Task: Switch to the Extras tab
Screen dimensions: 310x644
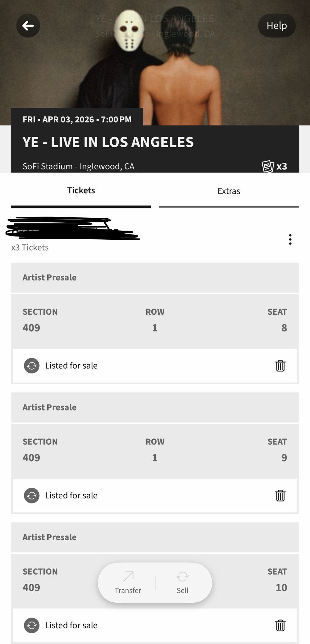Action: pos(229,191)
